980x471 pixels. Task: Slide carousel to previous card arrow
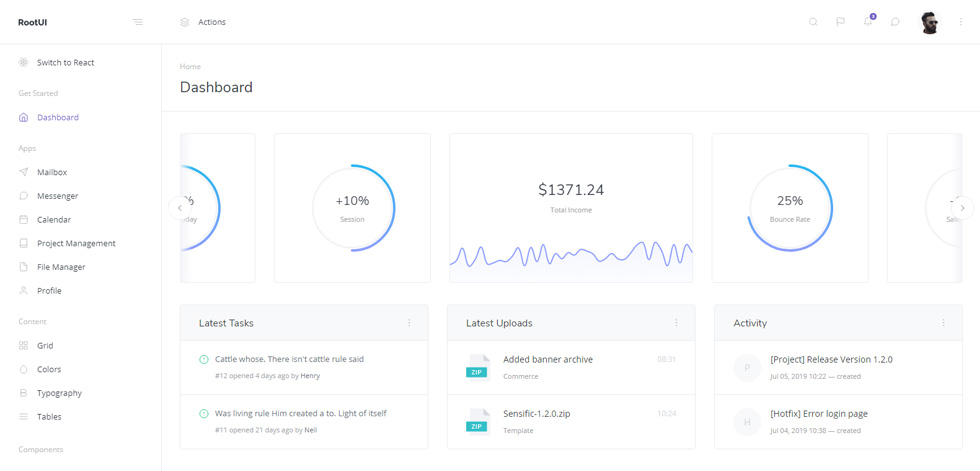(x=180, y=208)
